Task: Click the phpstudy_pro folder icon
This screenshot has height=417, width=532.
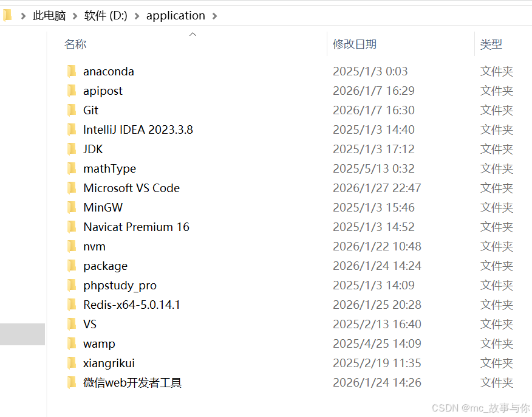Action: (x=72, y=285)
